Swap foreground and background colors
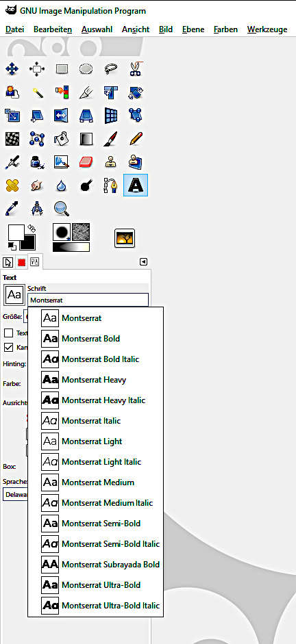296x644 pixels. click(x=32, y=228)
